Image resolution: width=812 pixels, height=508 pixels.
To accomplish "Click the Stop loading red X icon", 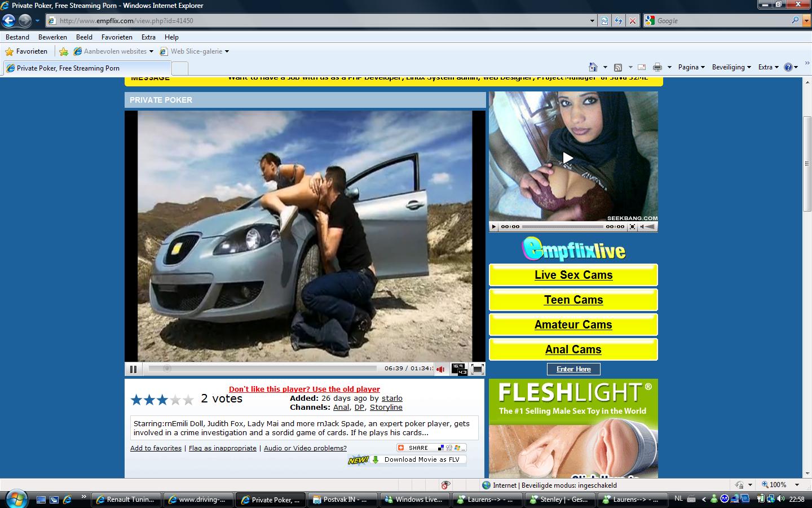I will tap(633, 21).
